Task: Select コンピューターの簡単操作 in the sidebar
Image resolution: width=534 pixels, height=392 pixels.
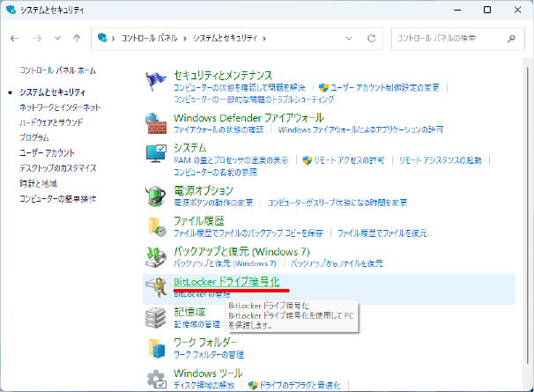Action: [57, 199]
